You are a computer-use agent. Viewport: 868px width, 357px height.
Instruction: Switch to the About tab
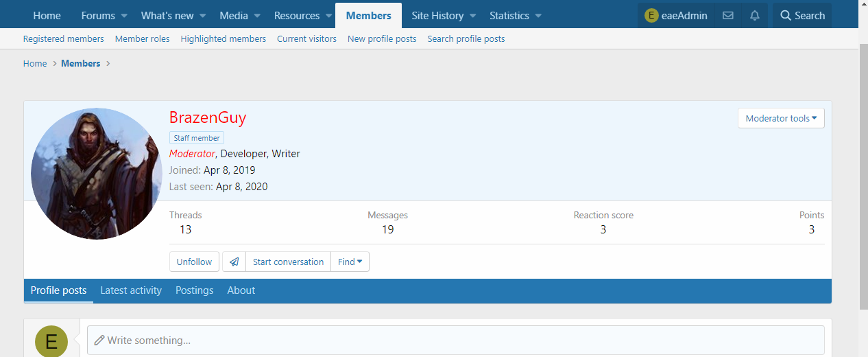tap(241, 290)
